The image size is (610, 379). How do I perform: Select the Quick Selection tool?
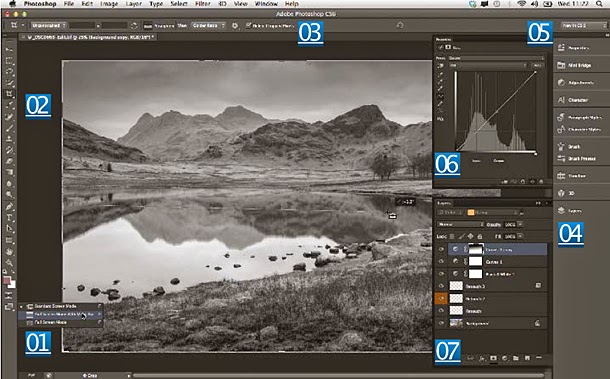[9, 83]
